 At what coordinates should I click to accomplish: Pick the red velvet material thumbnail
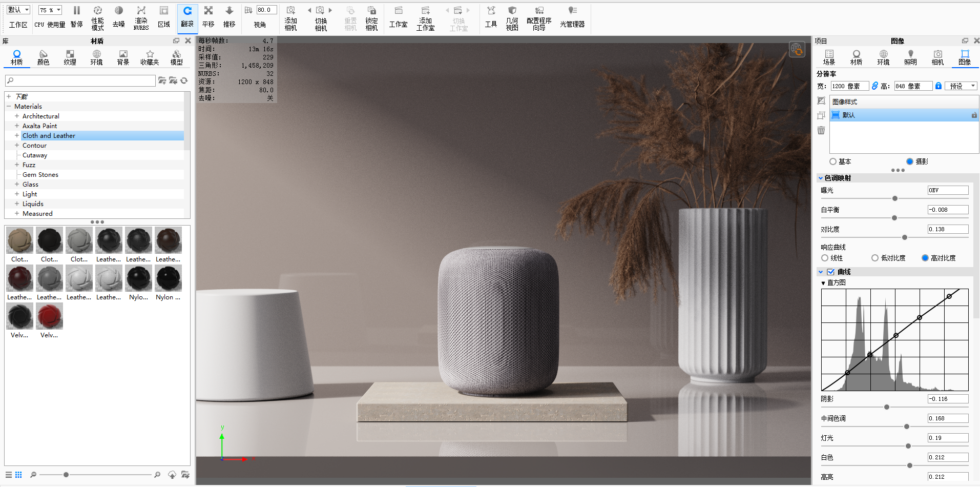[50, 316]
